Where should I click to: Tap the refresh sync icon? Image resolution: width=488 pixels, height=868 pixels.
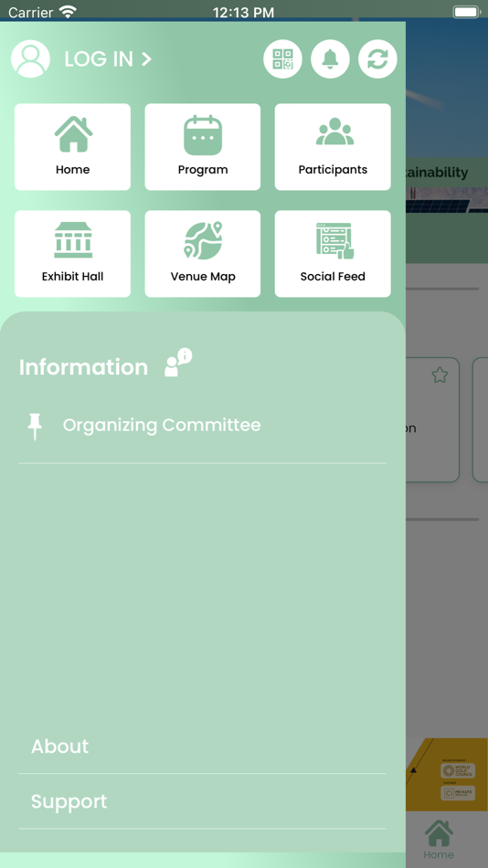click(x=377, y=58)
